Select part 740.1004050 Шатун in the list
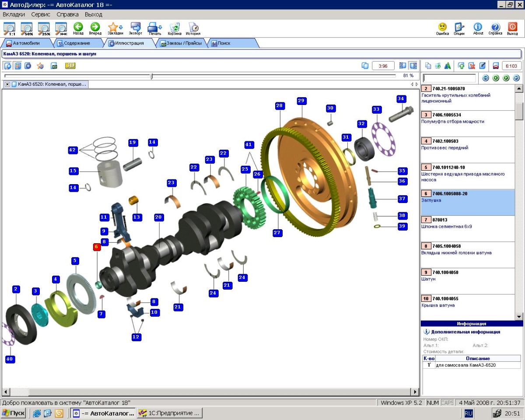The width and height of the screenshot is (525, 420). [468, 281]
